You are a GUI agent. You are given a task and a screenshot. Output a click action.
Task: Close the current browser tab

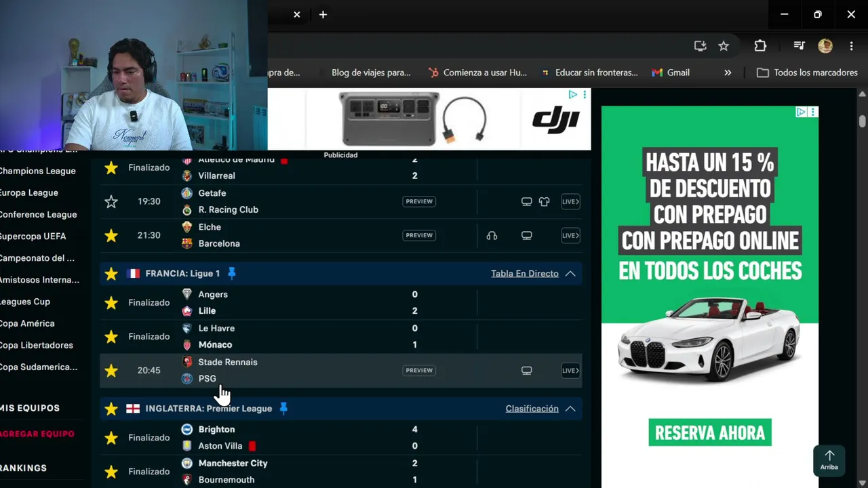(x=296, y=14)
